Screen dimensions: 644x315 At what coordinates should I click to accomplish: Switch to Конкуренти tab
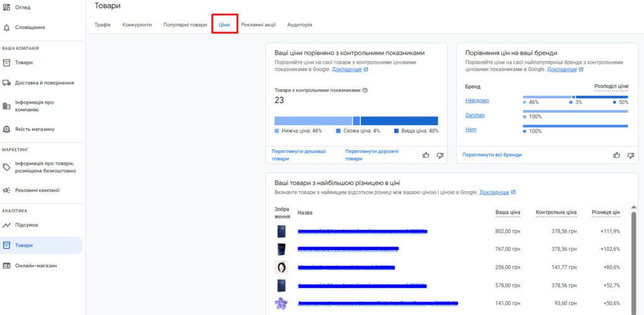click(136, 25)
